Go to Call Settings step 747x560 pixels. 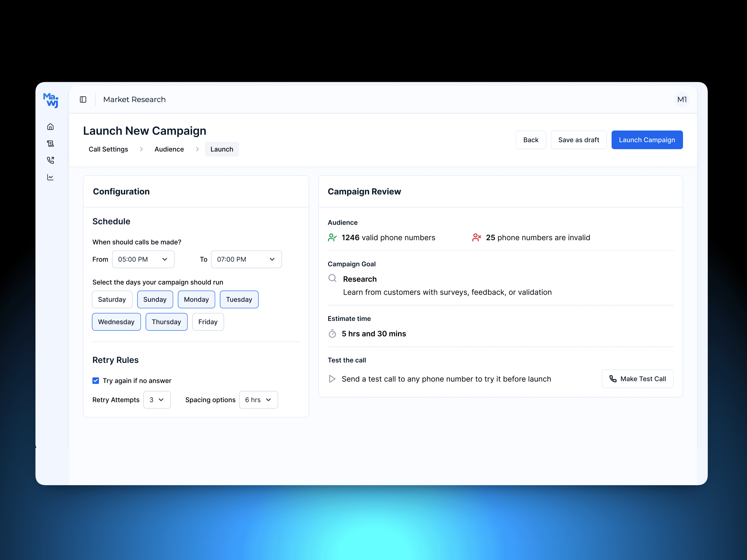click(108, 149)
